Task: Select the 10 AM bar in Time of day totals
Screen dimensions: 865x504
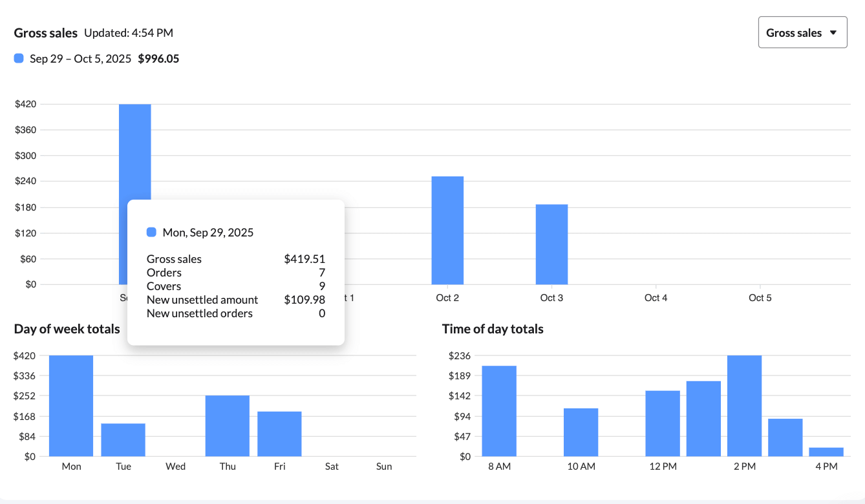Action: [581, 432]
